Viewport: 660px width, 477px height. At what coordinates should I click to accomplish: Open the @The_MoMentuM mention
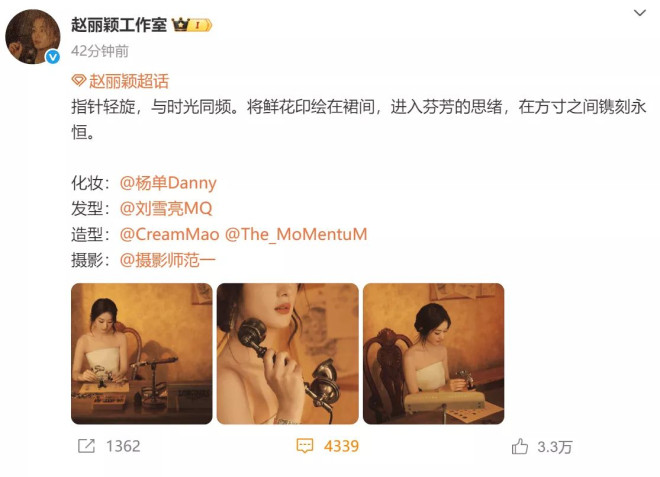click(296, 234)
